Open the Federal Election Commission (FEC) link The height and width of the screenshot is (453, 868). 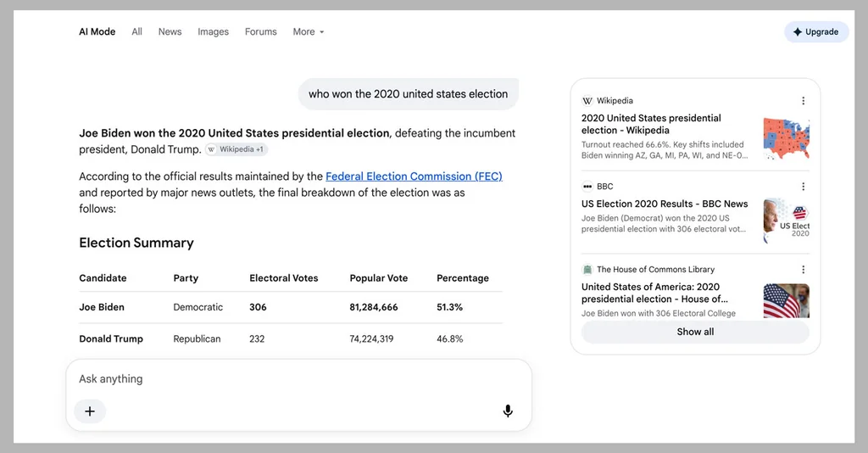414,176
